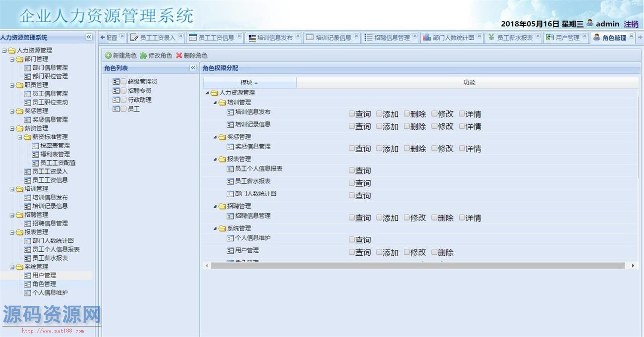Viewport: 644px width, 337px height.
Task: Collapse the 培训管理 node in permissions tree
Action: [x=215, y=103]
